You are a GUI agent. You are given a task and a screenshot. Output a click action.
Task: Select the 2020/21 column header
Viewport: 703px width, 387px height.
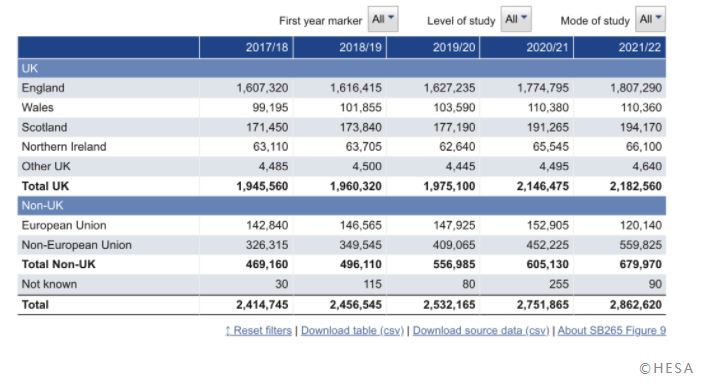(x=527, y=48)
